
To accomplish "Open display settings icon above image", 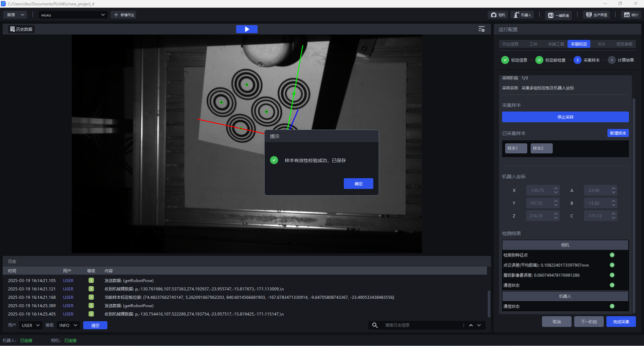I will (x=481, y=29).
